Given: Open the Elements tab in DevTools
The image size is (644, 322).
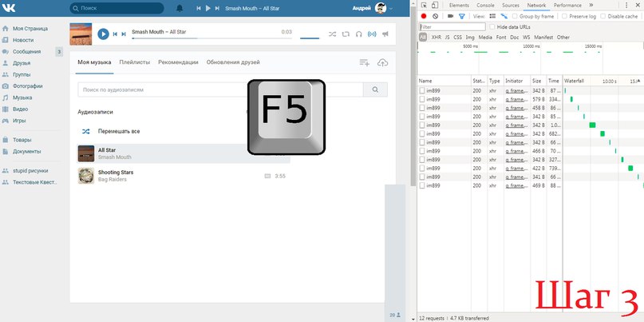Looking at the screenshot, I should pyautogui.click(x=459, y=6).
